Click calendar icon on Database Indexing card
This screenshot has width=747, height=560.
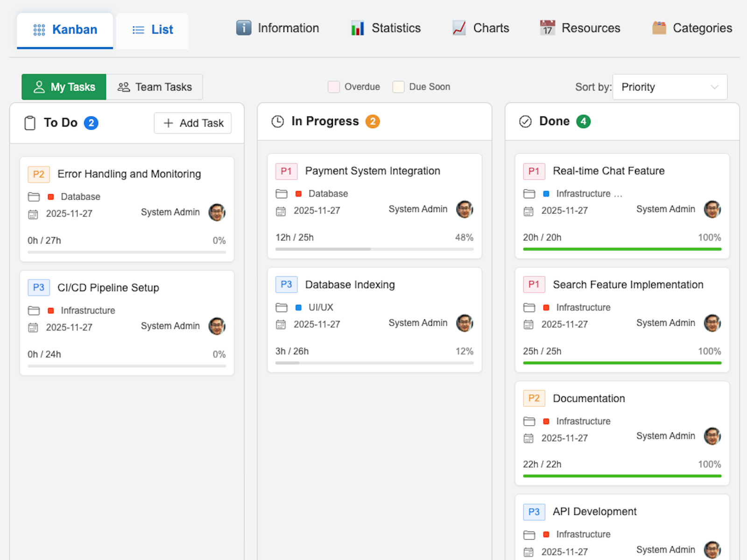coord(281,324)
